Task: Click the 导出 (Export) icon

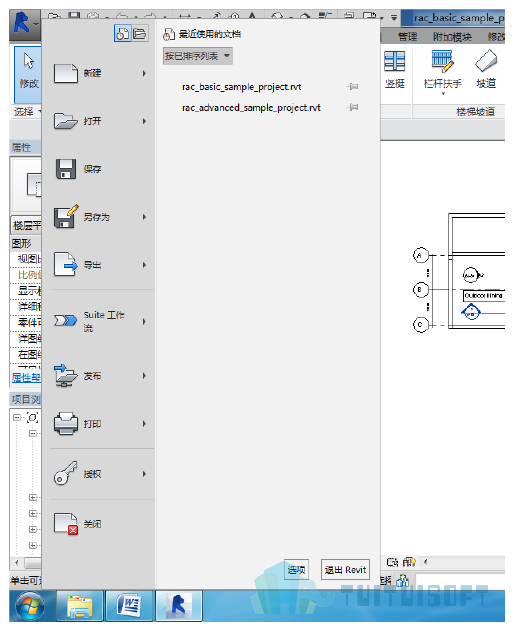Action: click(x=66, y=264)
